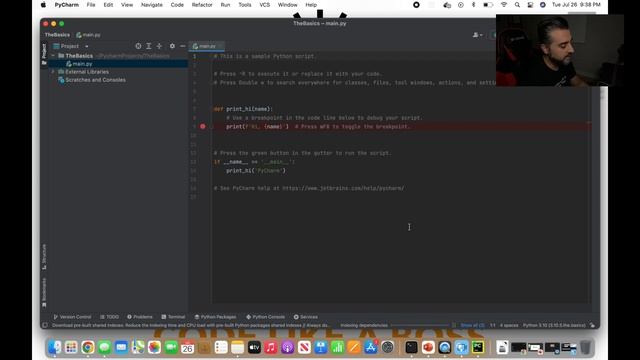Open Problems tool window
The image size is (640, 360).
click(140, 317)
